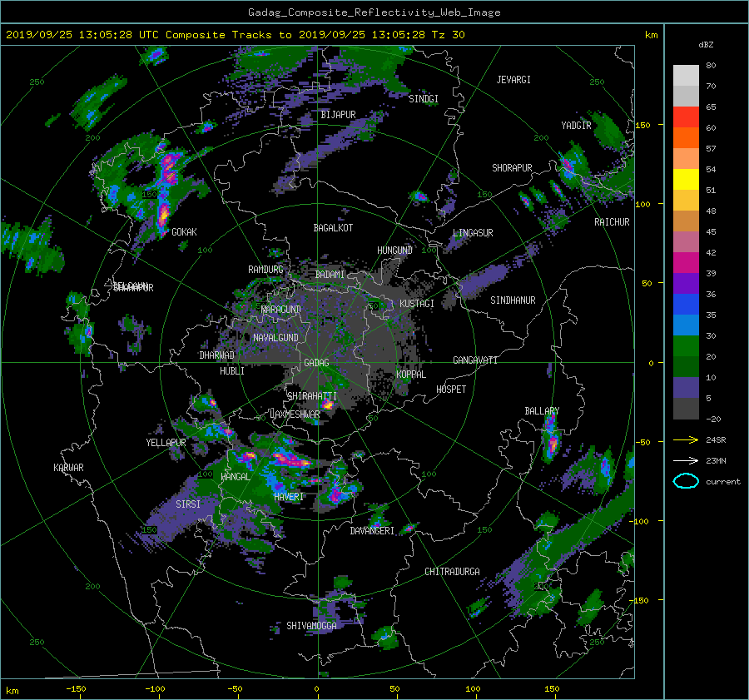Click the Gadag_Composite_Reflectivity_Web_Image title

tap(374, 12)
